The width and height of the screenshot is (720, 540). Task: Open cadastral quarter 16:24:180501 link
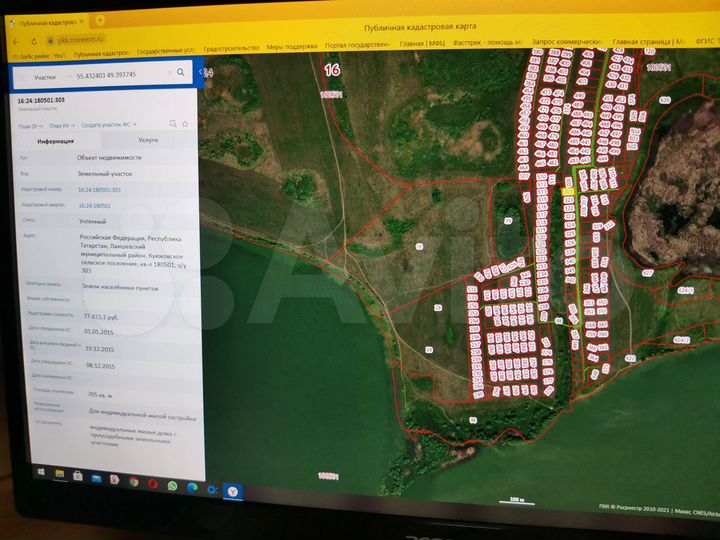94,205
